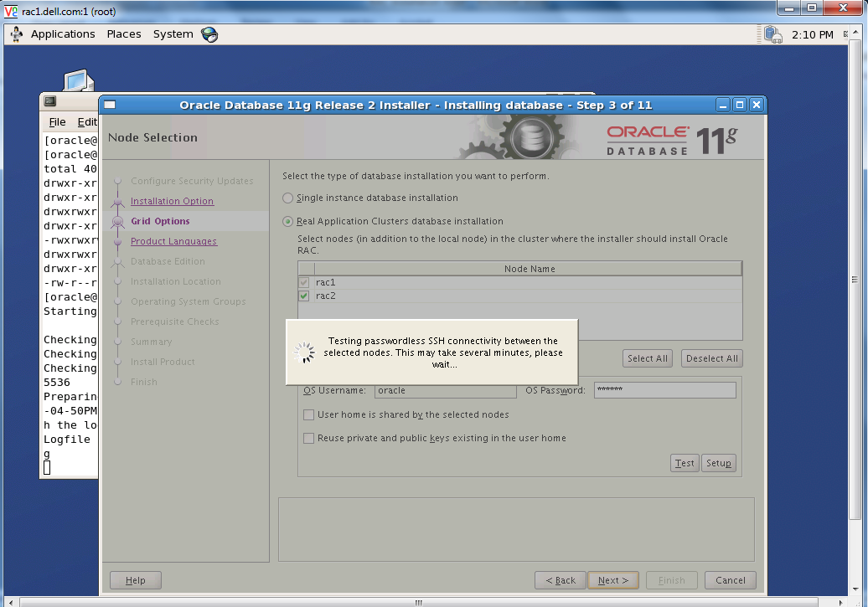
Task: Launch the web browser globe icon in panel
Action: point(209,34)
